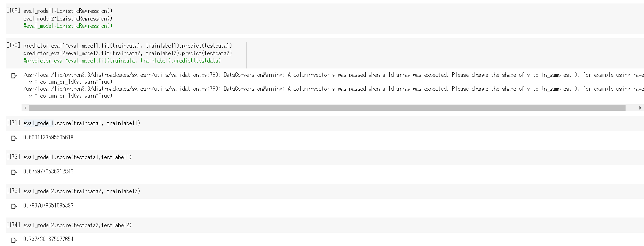Click commented #eval_model=LogisticRegression() line
The image size is (644, 246).
[68, 26]
